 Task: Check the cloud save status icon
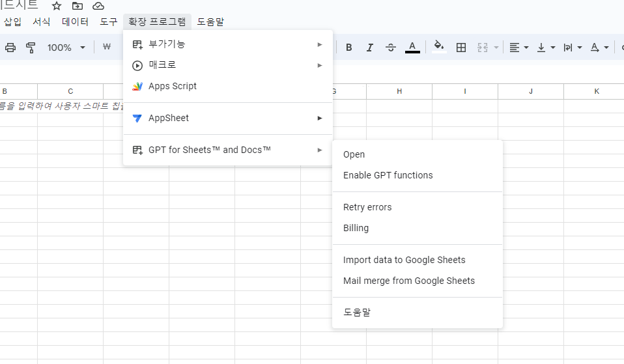point(98,6)
